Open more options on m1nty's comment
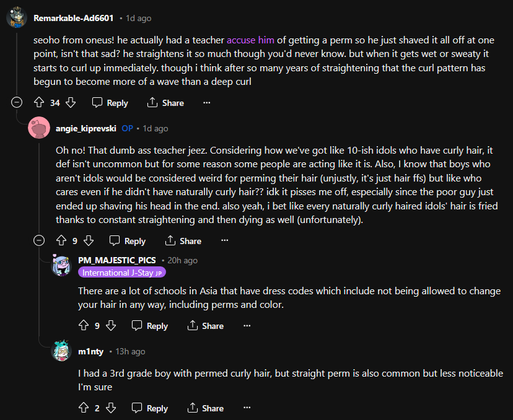 tap(247, 408)
